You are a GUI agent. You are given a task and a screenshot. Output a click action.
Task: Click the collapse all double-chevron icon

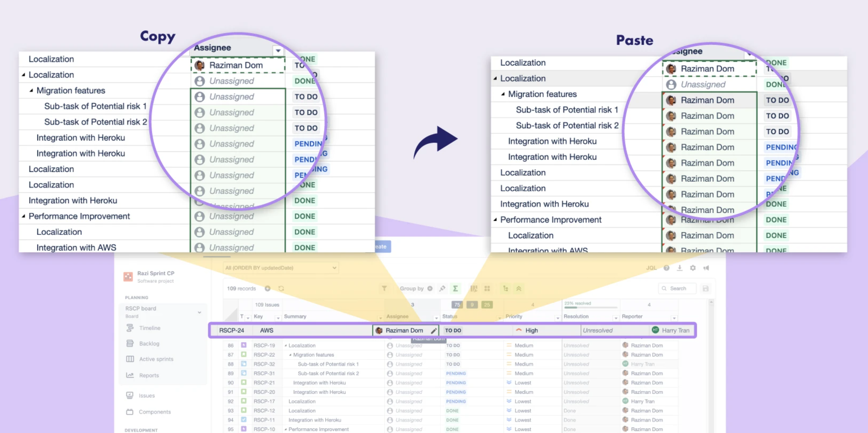[519, 288]
